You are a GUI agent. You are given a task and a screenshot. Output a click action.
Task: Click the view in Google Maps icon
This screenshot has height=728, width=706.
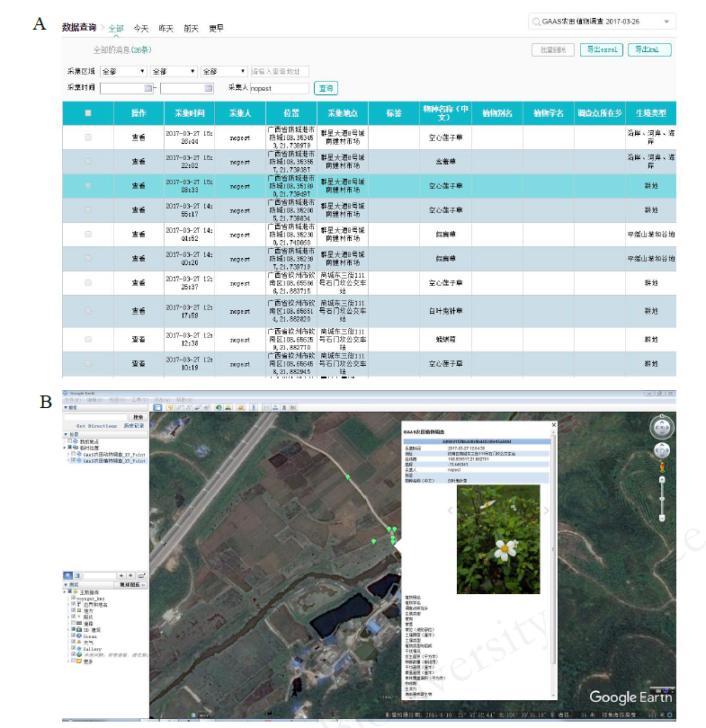[x=293, y=408]
